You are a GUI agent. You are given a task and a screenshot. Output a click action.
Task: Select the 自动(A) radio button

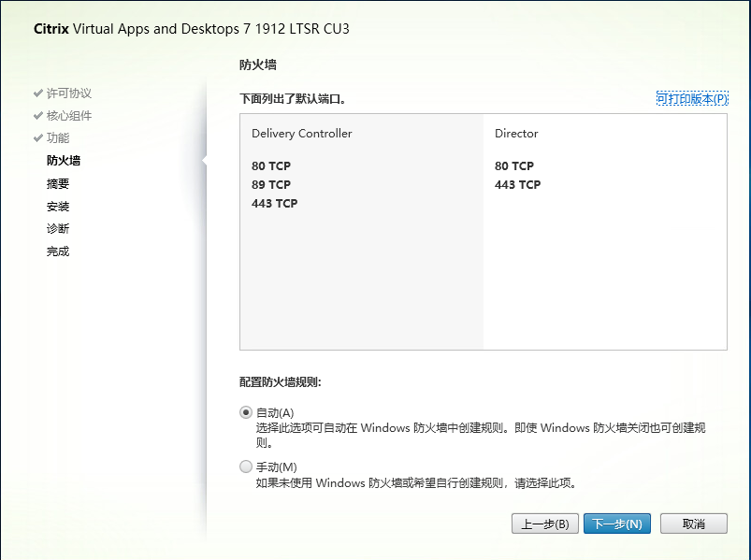coord(246,412)
